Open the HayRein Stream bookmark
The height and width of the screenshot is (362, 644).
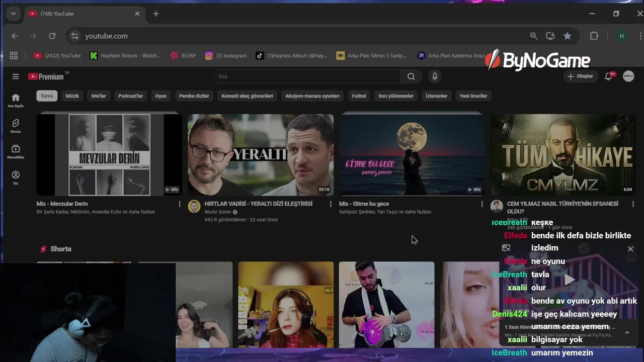click(126, 56)
